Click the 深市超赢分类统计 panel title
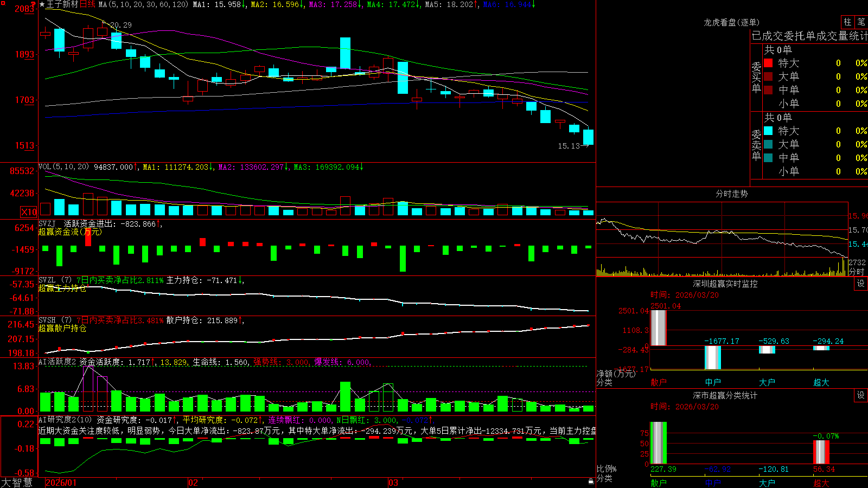This screenshot has width=868, height=488. 725,395
